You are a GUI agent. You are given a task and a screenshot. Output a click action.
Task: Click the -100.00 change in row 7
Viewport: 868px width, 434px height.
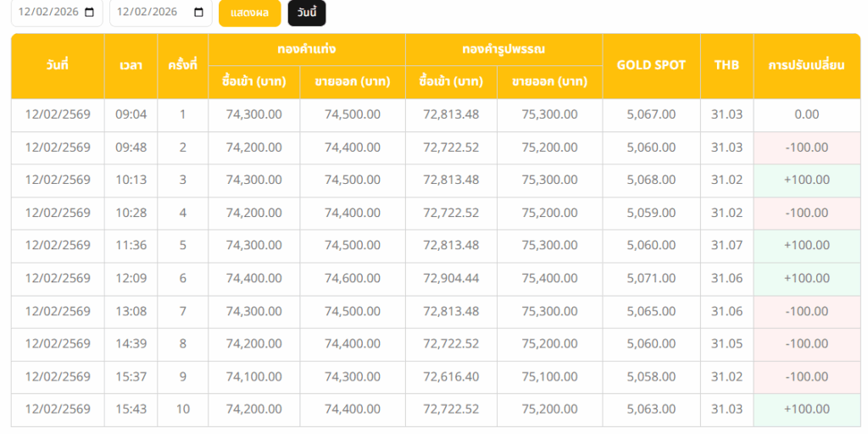tap(807, 311)
